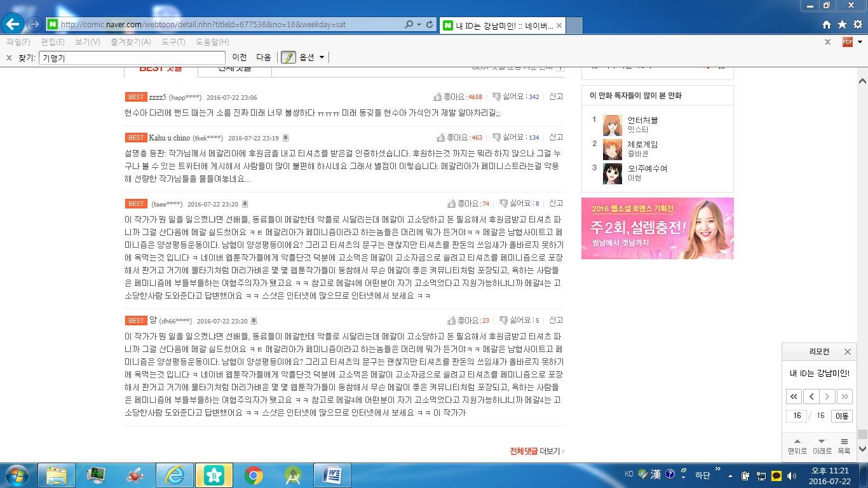Click the episode number field showing 16
This screenshot has width=868, height=488.
[797, 416]
